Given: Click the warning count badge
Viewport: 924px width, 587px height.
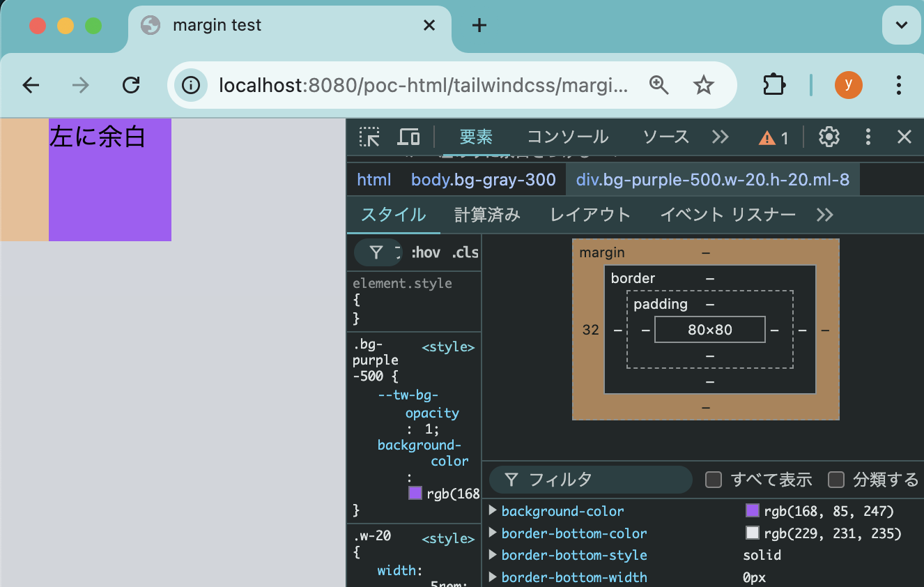Looking at the screenshot, I should tap(773, 137).
